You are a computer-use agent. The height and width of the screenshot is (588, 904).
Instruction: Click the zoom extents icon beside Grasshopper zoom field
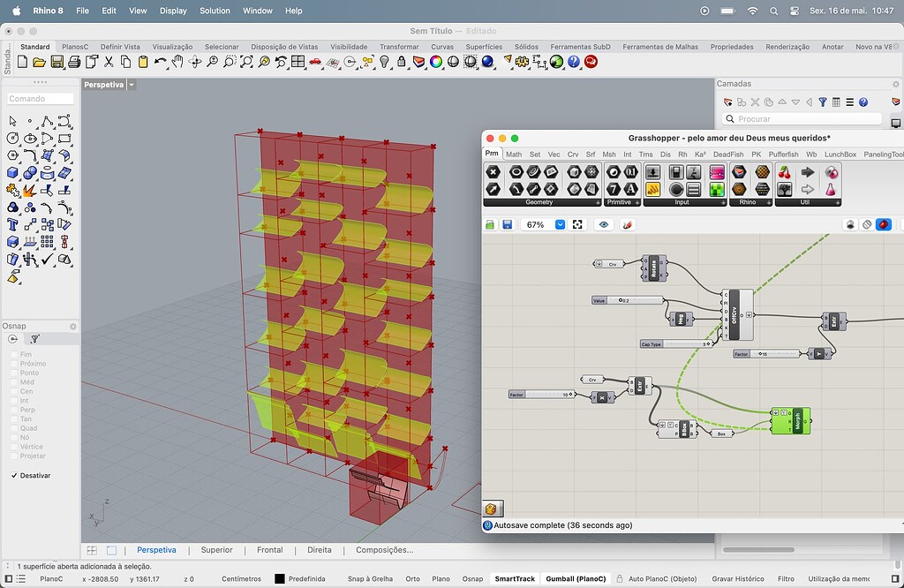576,224
